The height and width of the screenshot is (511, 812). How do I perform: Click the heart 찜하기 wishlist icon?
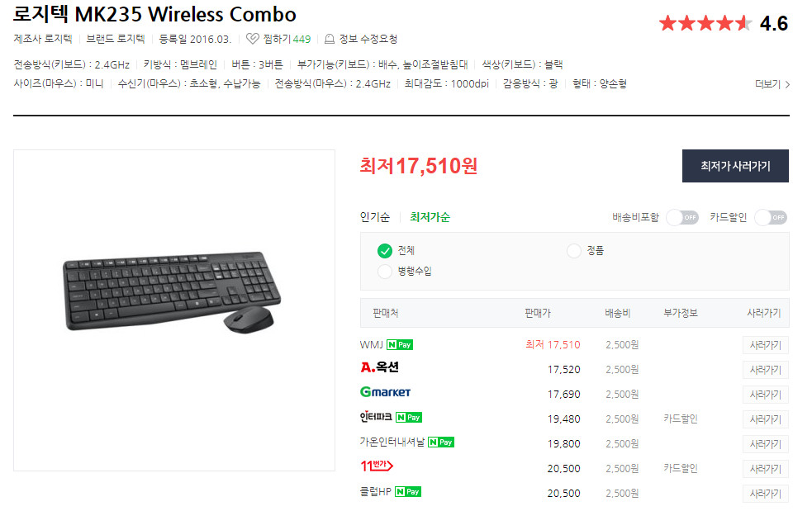click(252, 39)
